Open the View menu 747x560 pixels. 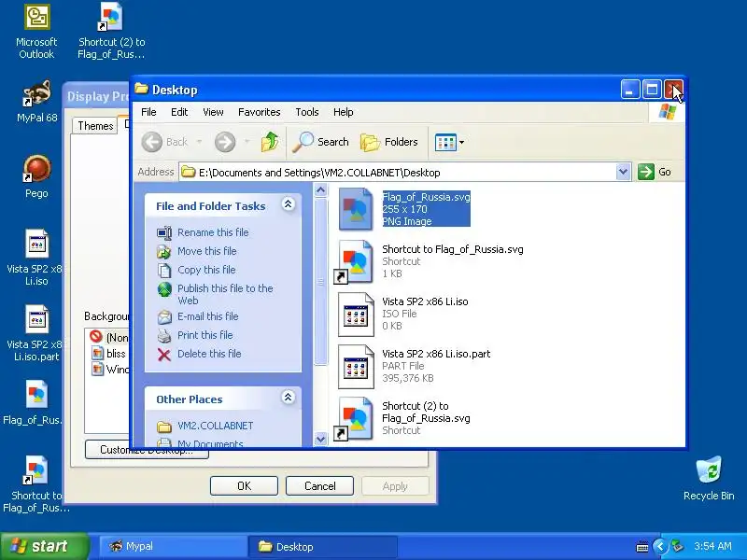pos(213,112)
